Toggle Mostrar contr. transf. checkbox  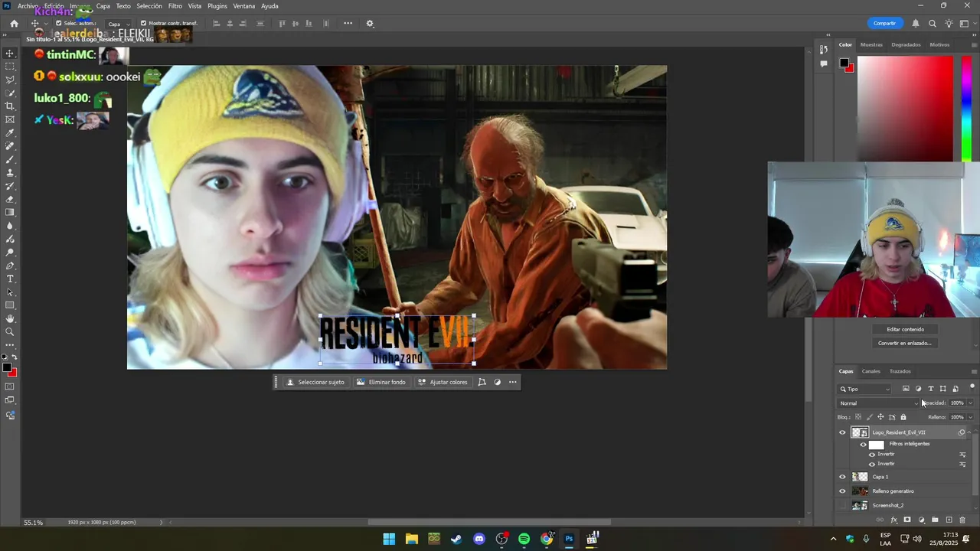pos(143,23)
